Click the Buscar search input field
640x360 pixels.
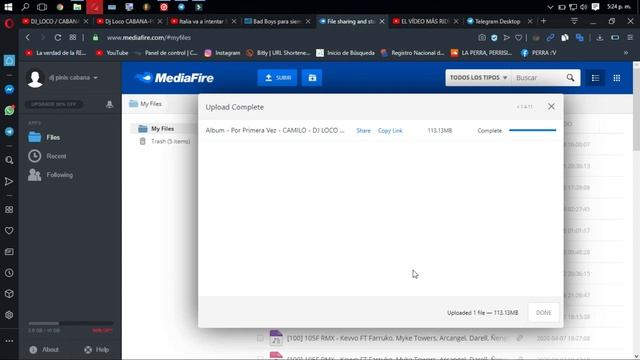(x=538, y=78)
